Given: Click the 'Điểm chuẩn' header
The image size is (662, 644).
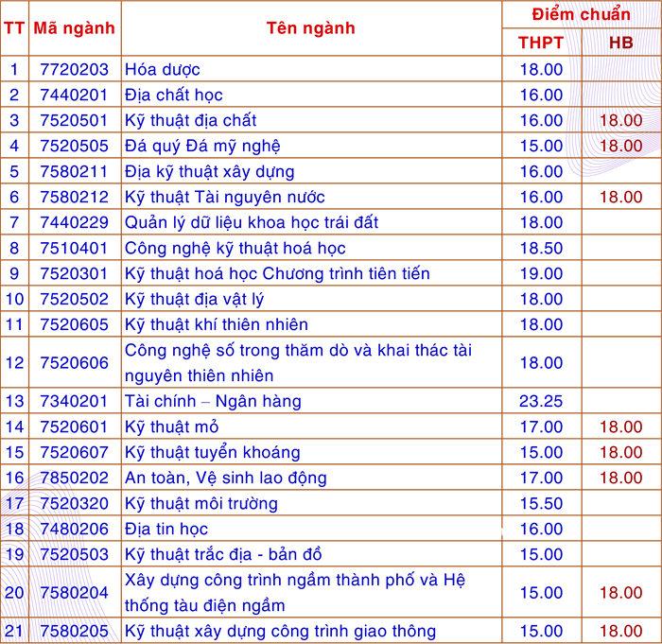Looking at the screenshot, I should 582,14.
